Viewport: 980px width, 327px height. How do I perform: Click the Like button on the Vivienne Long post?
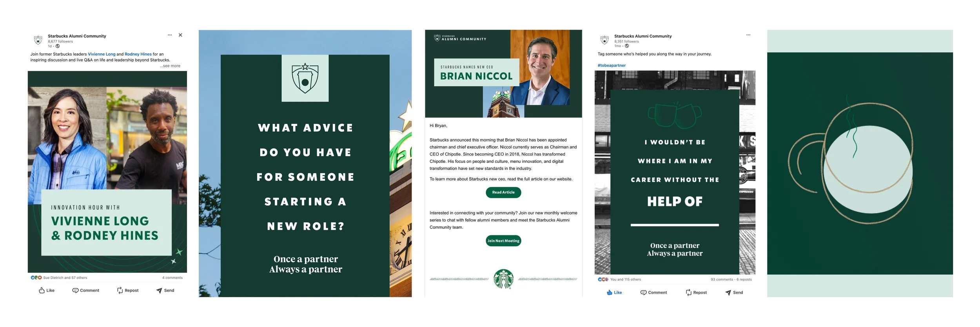tap(47, 291)
